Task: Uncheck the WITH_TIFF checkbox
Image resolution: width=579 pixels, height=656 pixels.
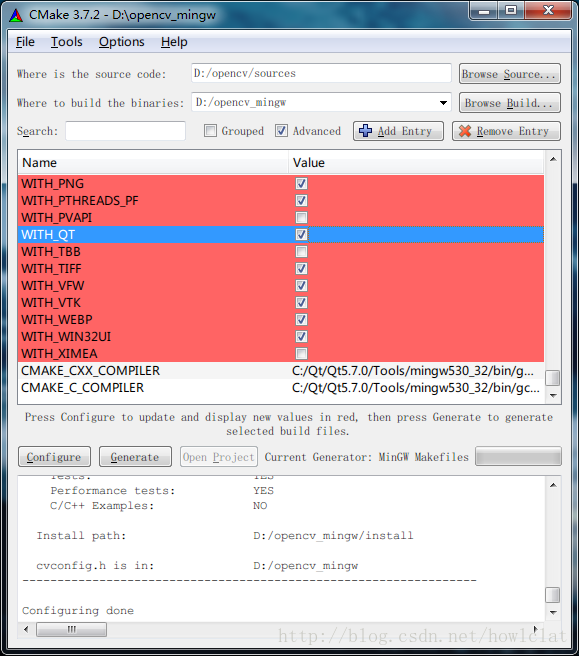Action: (301, 269)
